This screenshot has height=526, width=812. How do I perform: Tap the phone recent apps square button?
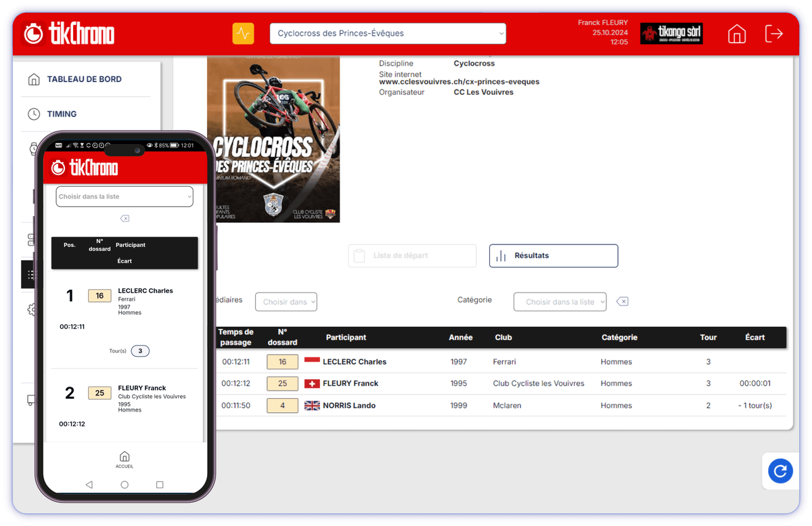(x=160, y=485)
